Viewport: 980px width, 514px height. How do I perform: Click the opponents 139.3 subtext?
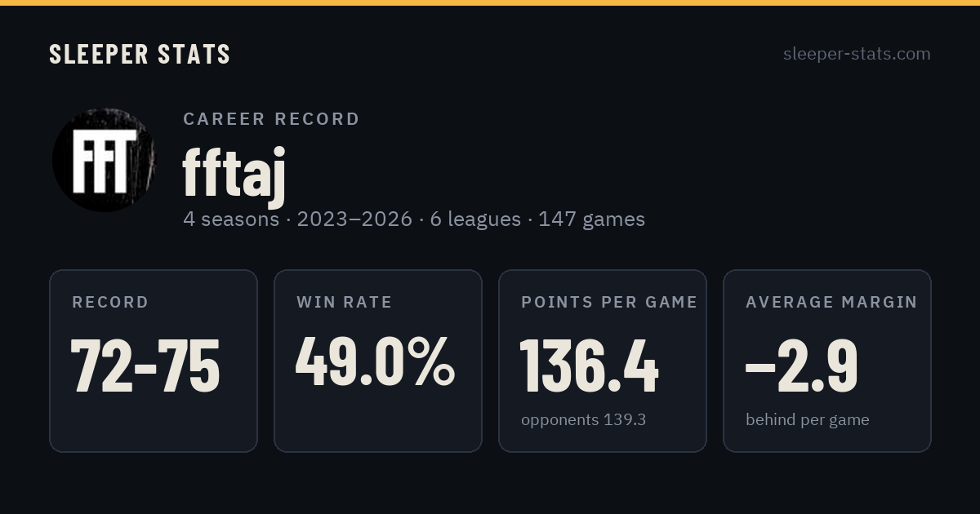coord(584,420)
